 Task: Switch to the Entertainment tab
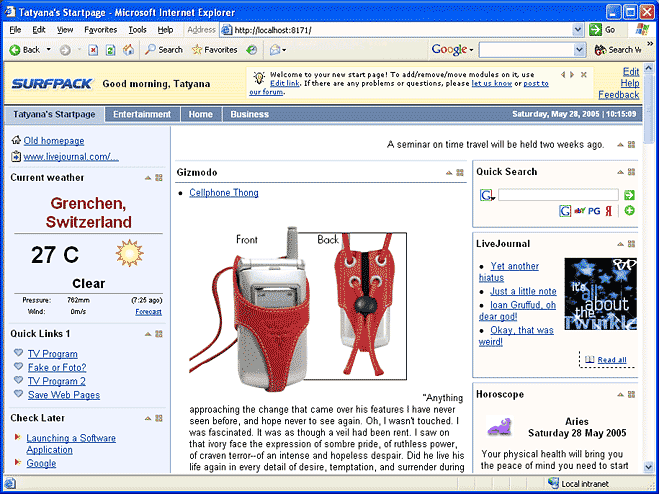142,114
